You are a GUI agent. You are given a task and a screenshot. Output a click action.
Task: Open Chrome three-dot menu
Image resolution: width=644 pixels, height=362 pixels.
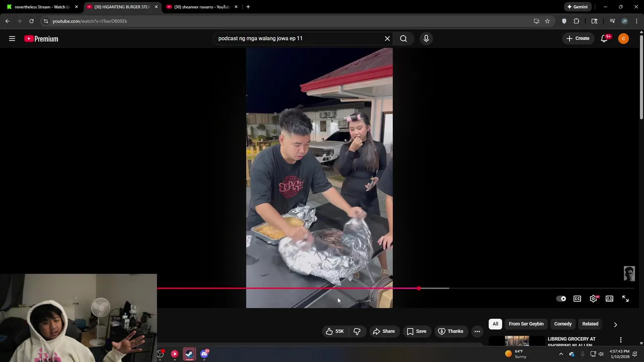(x=636, y=21)
